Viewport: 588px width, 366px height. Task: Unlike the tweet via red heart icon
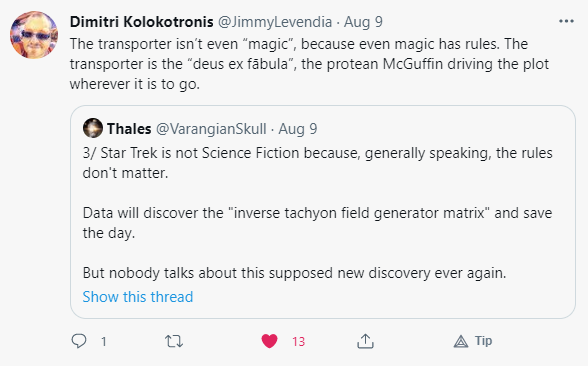(269, 341)
